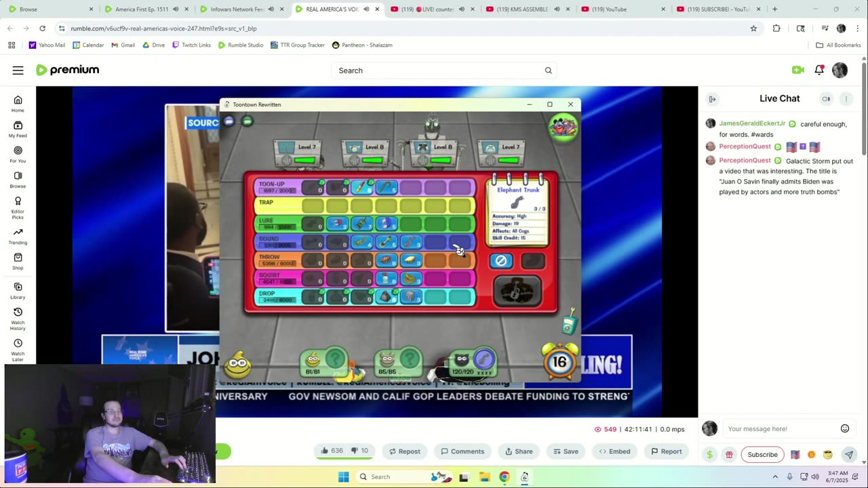Pick the big weight gag in the Drop row
Viewport: 868px width, 488px height.
(x=386, y=297)
